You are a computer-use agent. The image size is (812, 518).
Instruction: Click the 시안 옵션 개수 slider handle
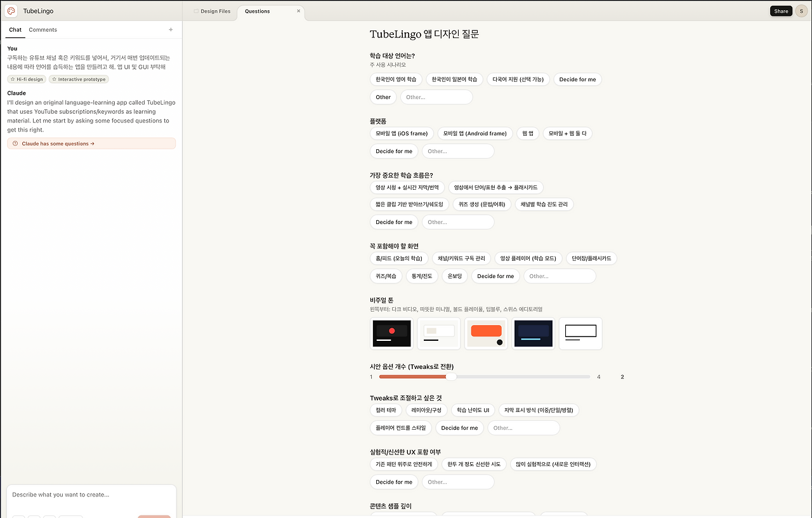tap(451, 377)
